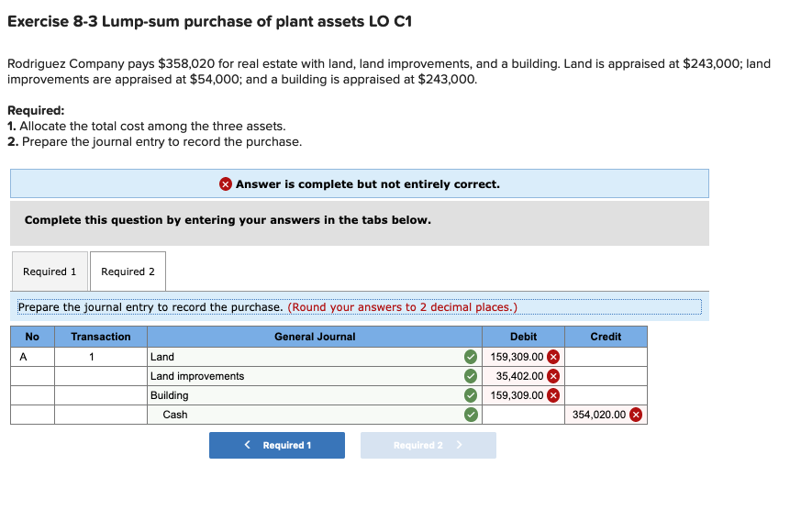The width and height of the screenshot is (790, 532).
Task: Open the Cash account selector
Action: point(303,415)
